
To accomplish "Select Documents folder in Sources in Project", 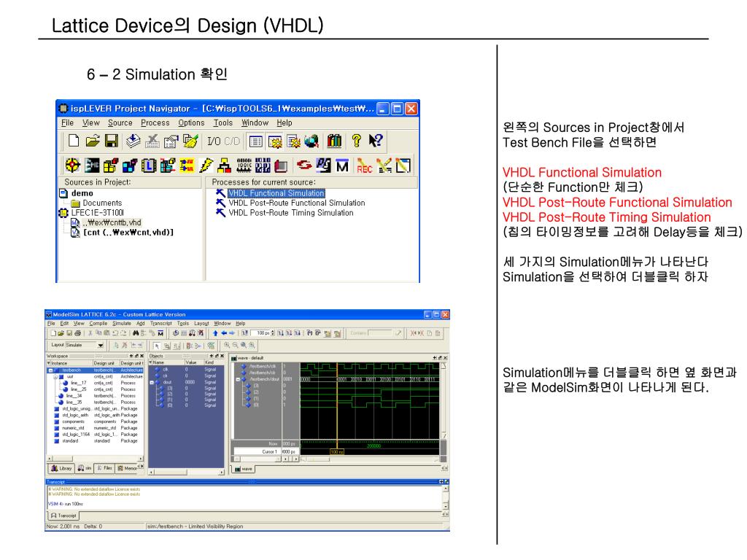I will pyautogui.click(x=102, y=203).
